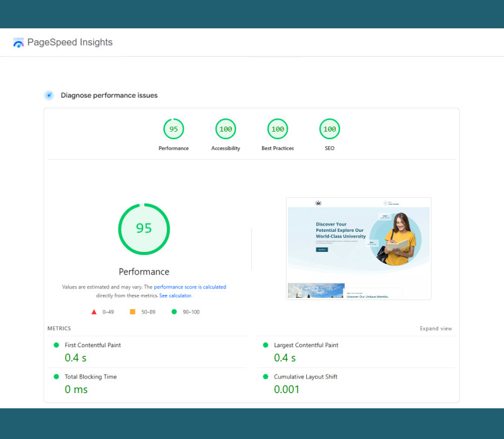
Task: Click the Best Practices 100 gauge
Action: coord(277,129)
